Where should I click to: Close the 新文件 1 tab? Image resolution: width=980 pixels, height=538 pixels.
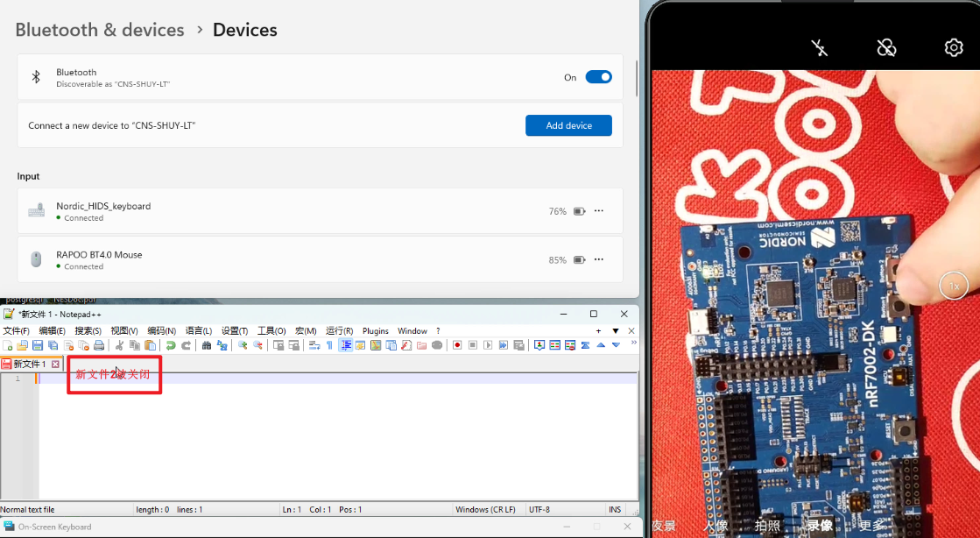pos(56,365)
